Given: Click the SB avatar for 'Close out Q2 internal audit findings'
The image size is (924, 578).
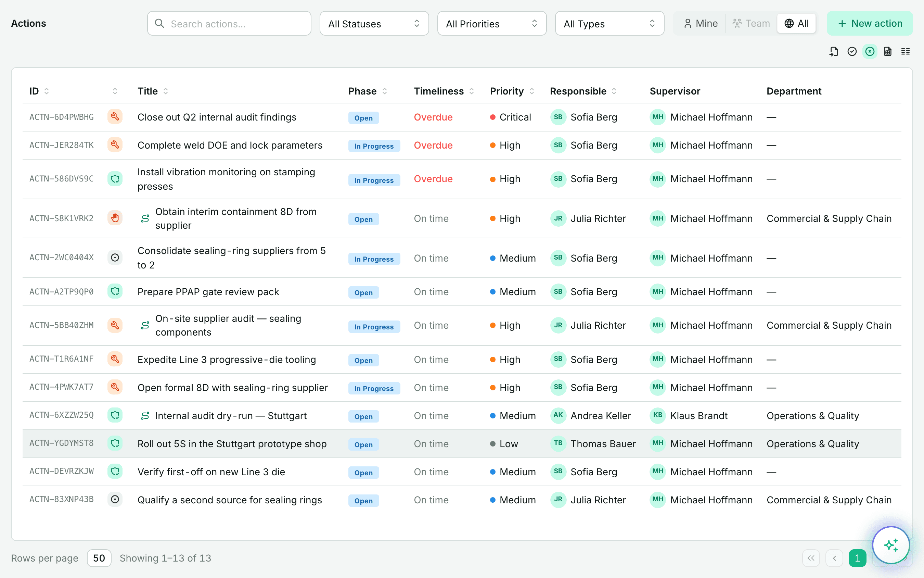Looking at the screenshot, I should (558, 117).
